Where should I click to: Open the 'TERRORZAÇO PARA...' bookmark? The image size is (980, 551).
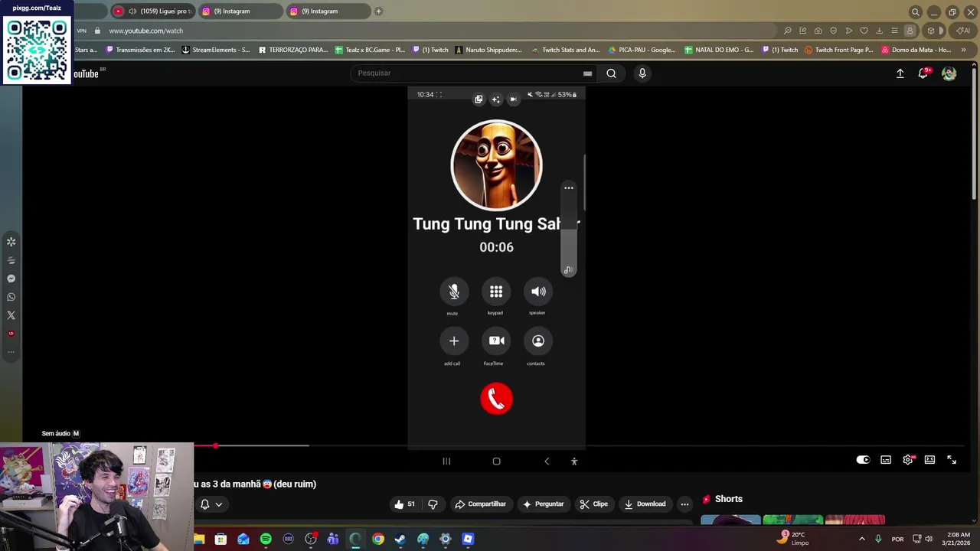pos(293,50)
